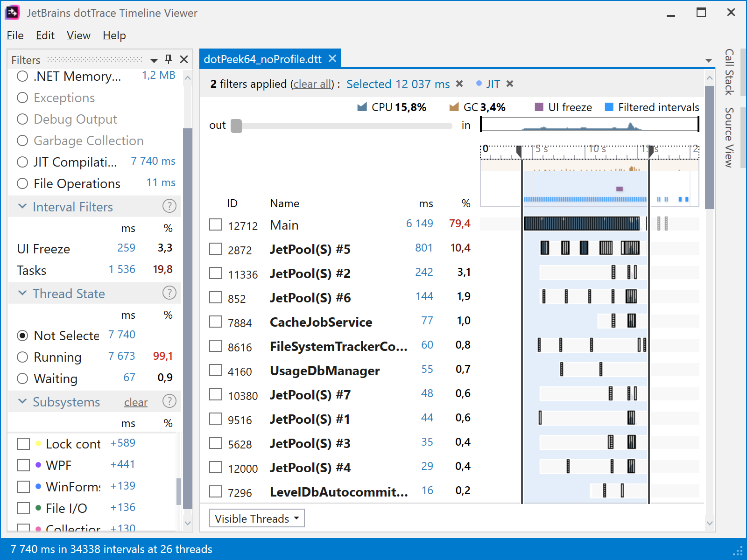The image size is (747, 560).
Task: Collapse the Thread State section
Action: pos(22,293)
